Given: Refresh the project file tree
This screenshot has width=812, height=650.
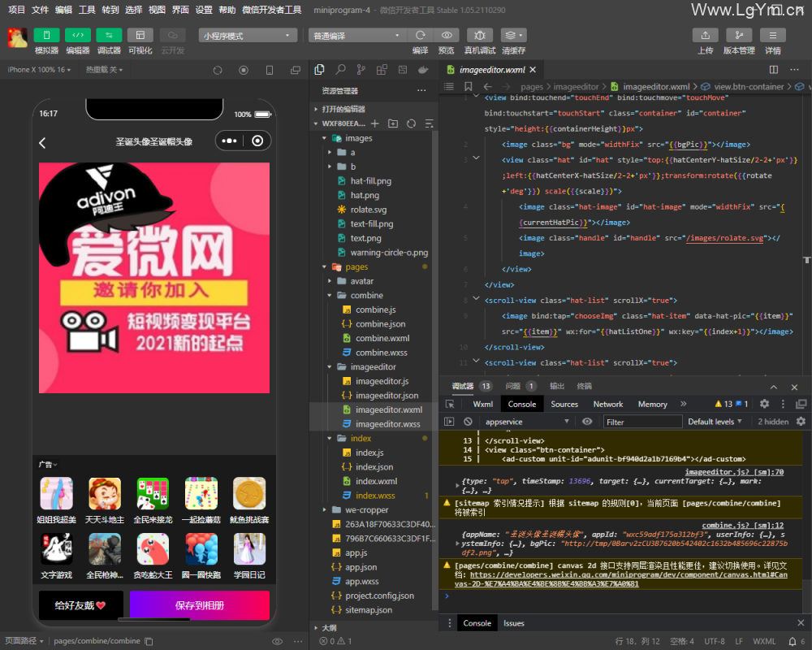Looking at the screenshot, I should tap(411, 123).
